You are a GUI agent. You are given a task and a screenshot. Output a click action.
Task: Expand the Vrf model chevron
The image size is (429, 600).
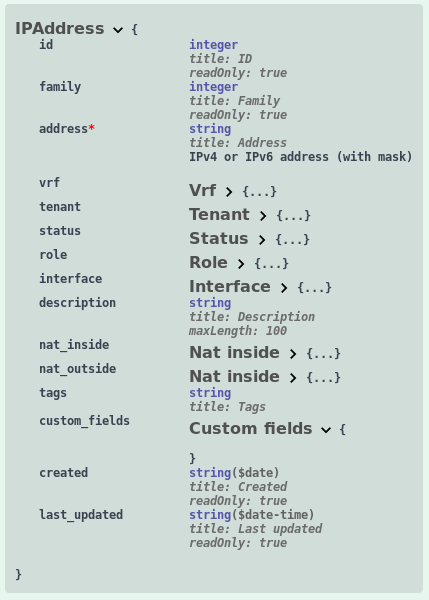229,191
